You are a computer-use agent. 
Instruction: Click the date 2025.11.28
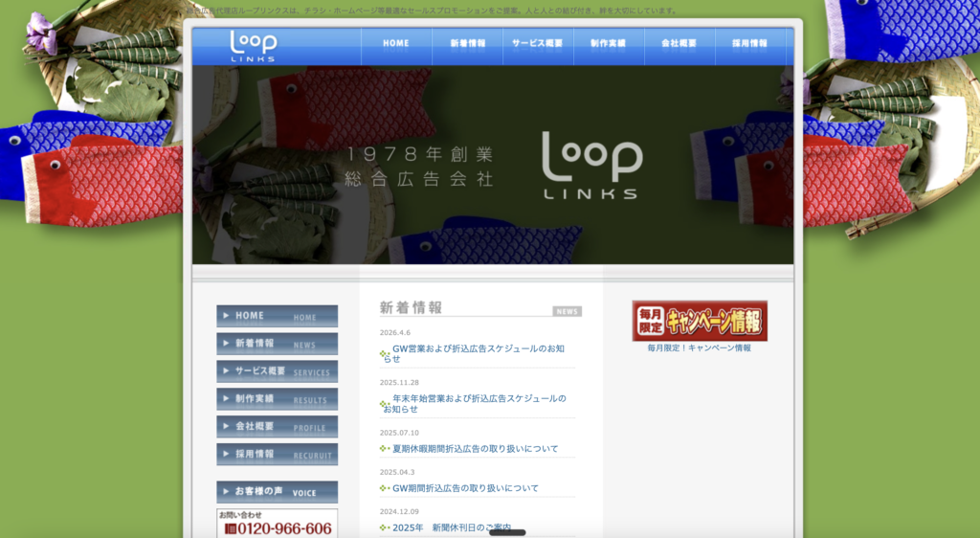399,382
